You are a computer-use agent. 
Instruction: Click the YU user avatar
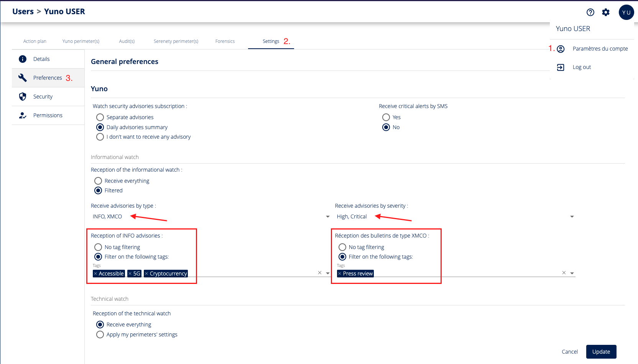click(x=626, y=12)
